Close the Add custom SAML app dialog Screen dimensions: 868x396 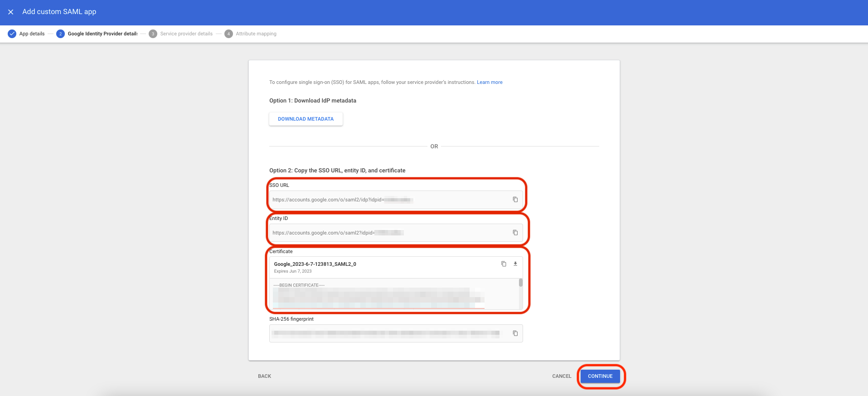coord(11,12)
